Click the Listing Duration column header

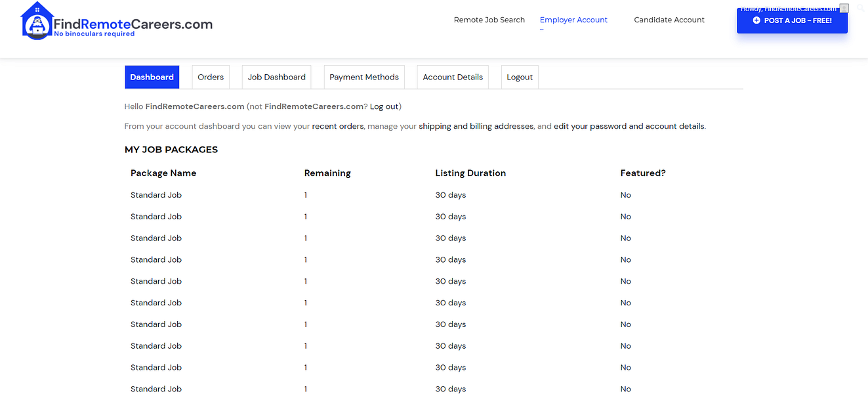pyautogui.click(x=470, y=173)
